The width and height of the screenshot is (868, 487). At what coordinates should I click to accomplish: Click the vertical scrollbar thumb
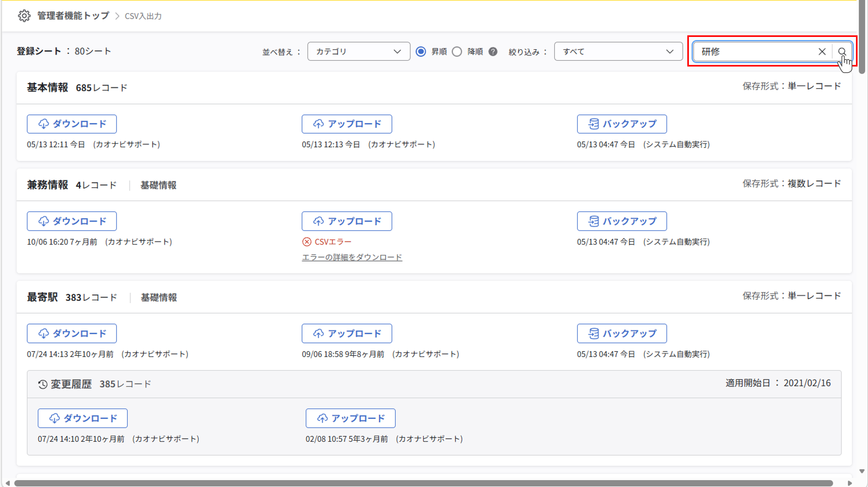click(862, 37)
